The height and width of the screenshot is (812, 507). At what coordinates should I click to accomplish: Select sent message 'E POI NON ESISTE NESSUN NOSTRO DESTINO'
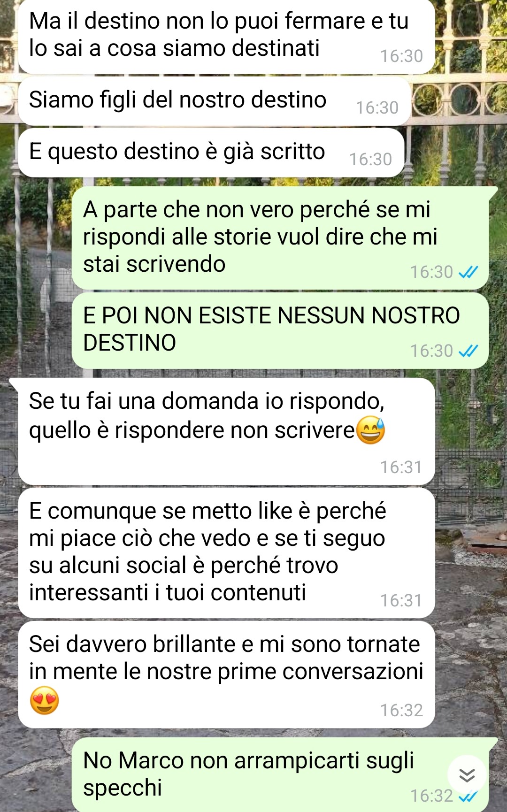pos(280,330)
